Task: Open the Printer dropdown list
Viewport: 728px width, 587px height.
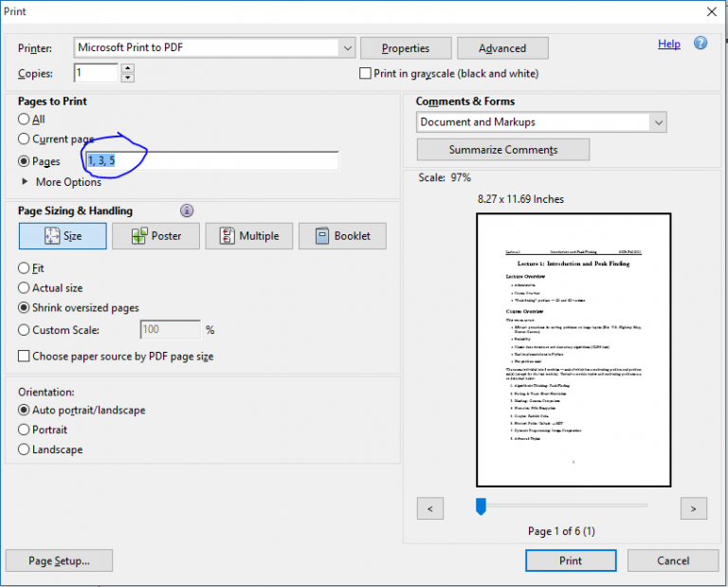Action: pos(346,47)
